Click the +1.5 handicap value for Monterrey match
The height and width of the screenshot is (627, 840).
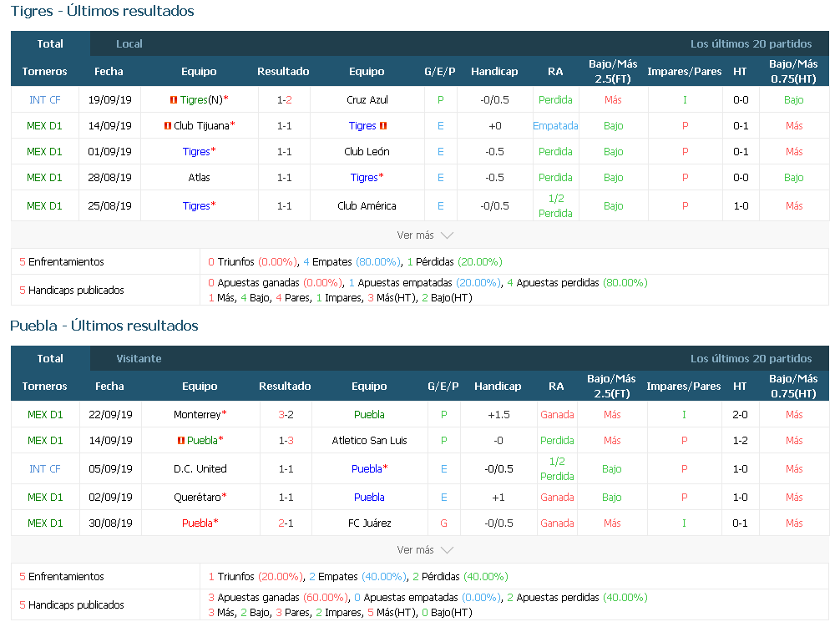498,414
